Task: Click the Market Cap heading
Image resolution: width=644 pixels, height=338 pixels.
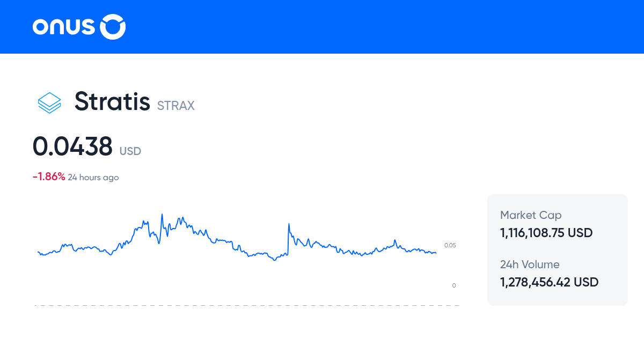Action: pos(531,215)
